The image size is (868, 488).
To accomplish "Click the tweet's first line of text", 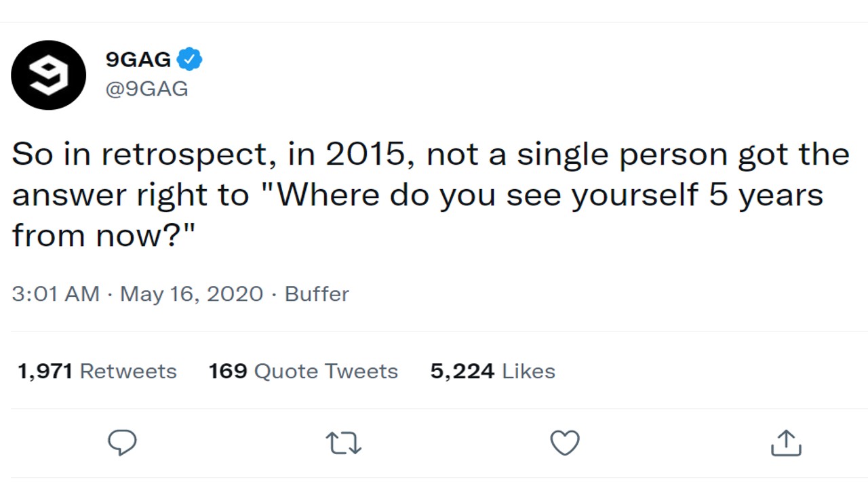I will coord(430,155).
